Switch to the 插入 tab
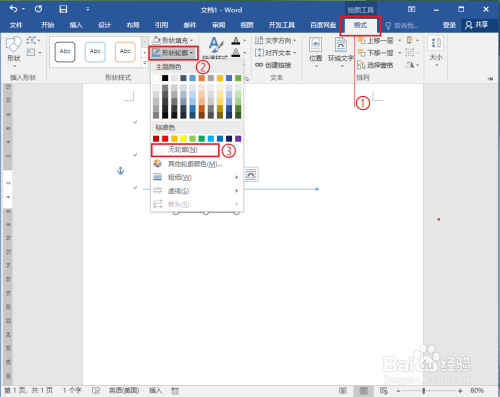500x397 pixels. pos(76,25)
